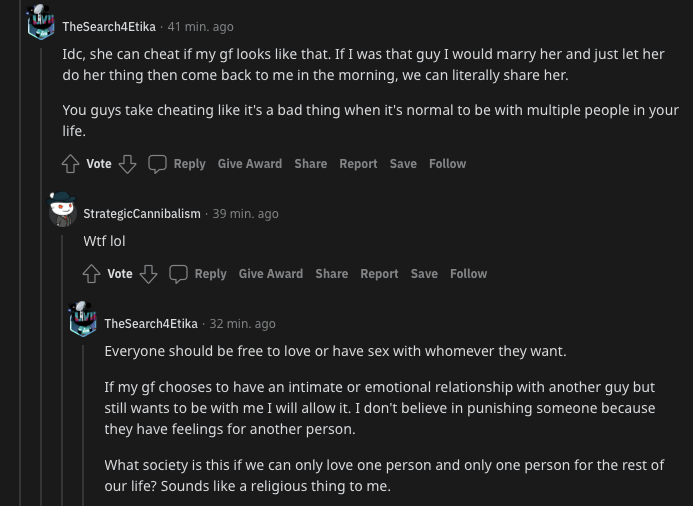Open TheSearch4Etika's avatar on the 32 min. ago reply
693x506 pixels.
point(83,319)
